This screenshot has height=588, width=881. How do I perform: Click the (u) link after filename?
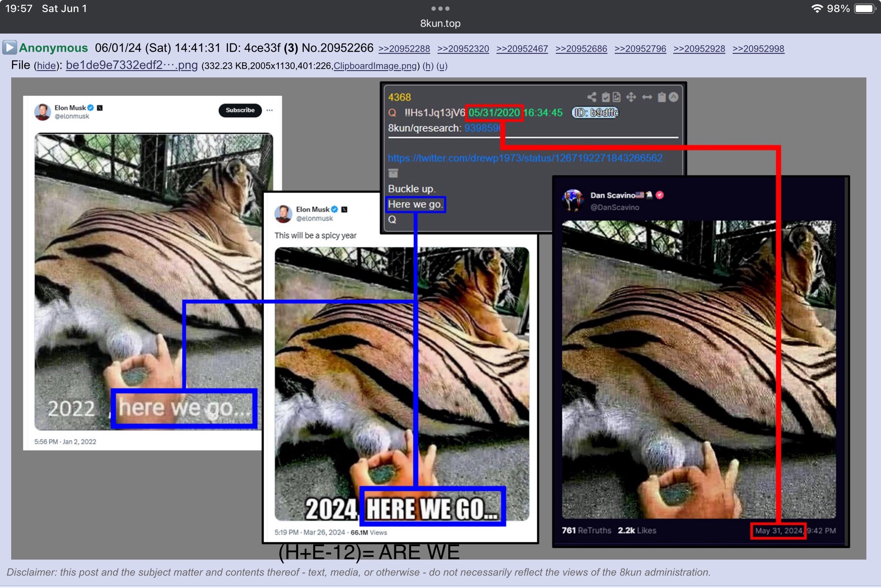tap(442, 66)
